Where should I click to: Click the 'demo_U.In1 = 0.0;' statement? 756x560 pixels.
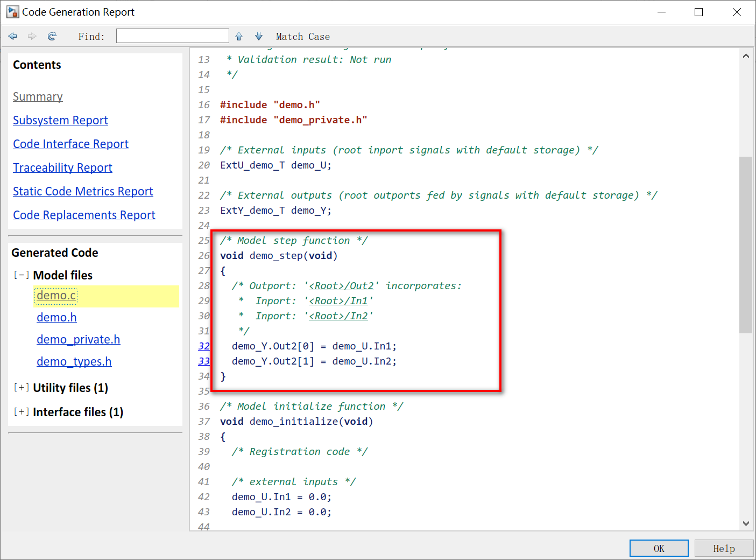[x=282, y=497]
